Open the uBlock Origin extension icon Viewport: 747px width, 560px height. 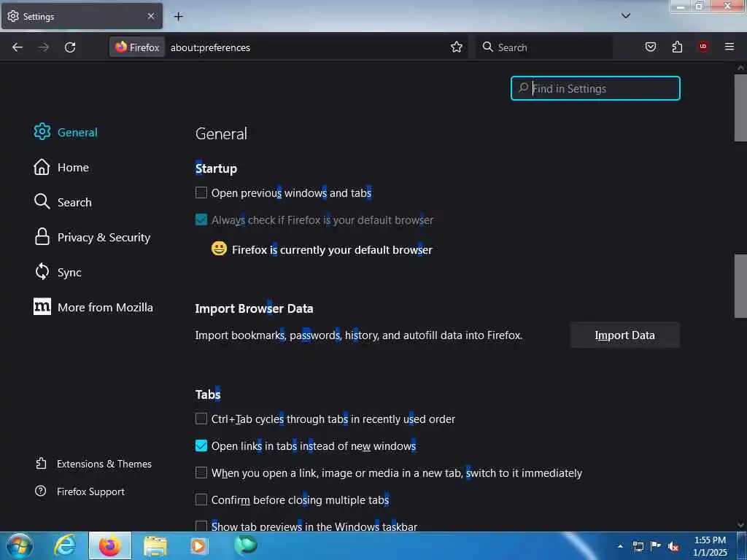pyautogui.click(x=703, y=47)
